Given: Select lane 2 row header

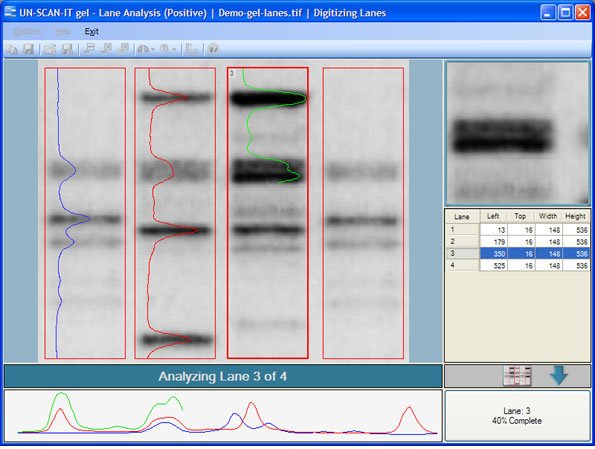Looking at the screenshot, I should pyautogui.click(x=462, y=241).
